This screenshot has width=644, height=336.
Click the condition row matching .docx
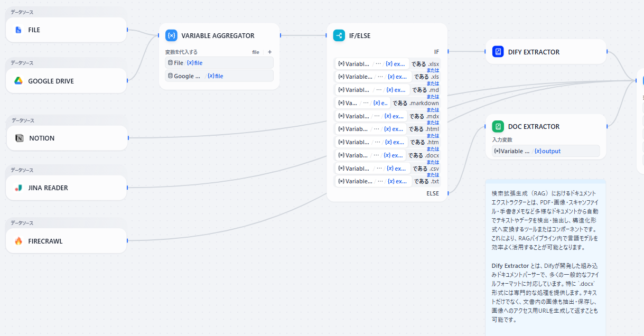[387, 155]
